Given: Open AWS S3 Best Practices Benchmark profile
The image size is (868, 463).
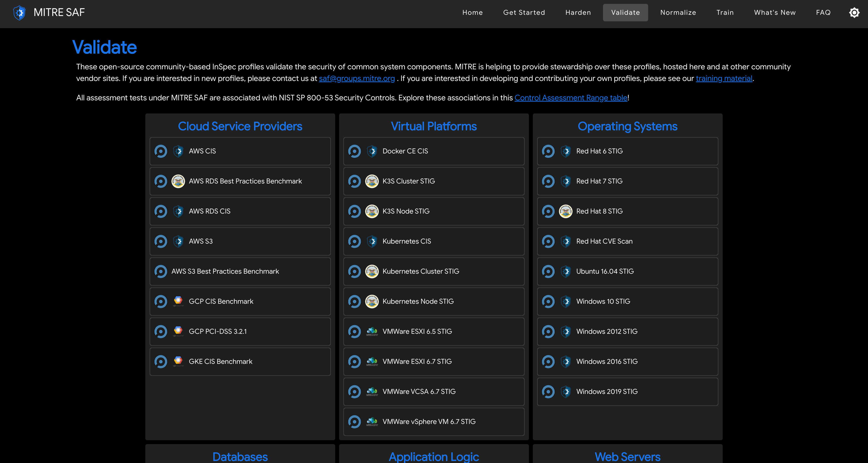Looking at the screenshot, I should (x=240, y=271).
